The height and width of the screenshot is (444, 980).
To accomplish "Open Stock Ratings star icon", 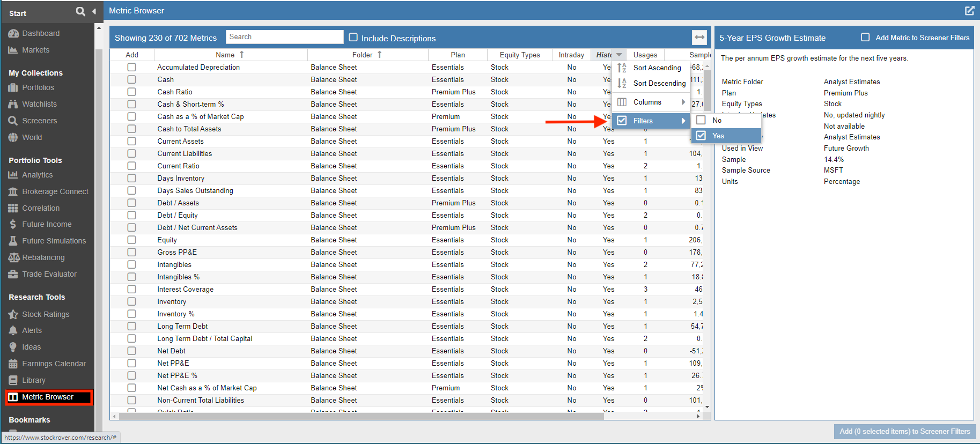I will (13, 314).
